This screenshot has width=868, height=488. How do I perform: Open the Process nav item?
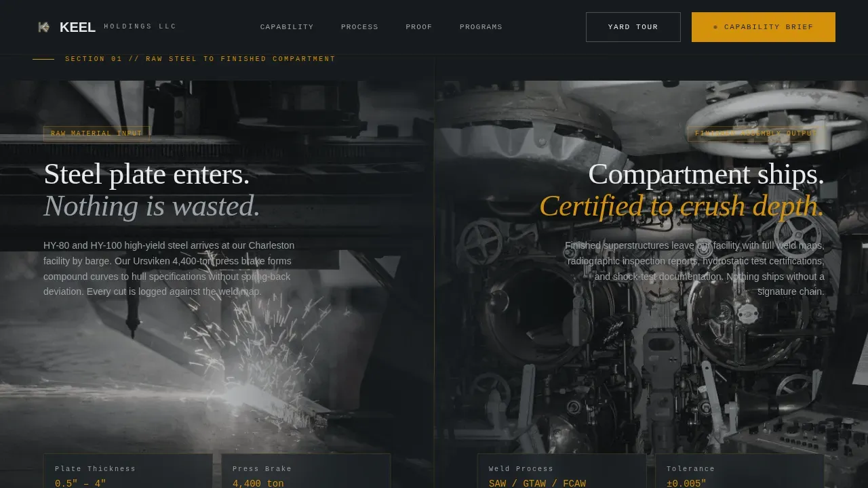coord(359,27)
